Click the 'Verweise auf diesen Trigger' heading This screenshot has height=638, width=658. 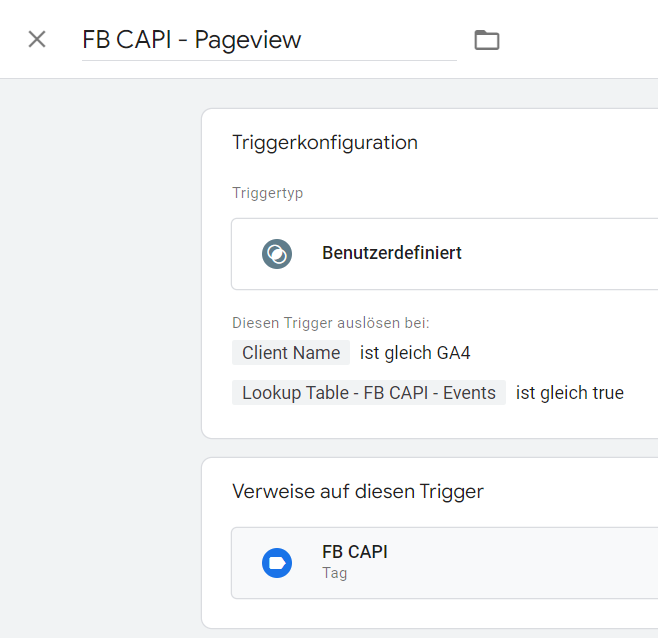point(358,491)
